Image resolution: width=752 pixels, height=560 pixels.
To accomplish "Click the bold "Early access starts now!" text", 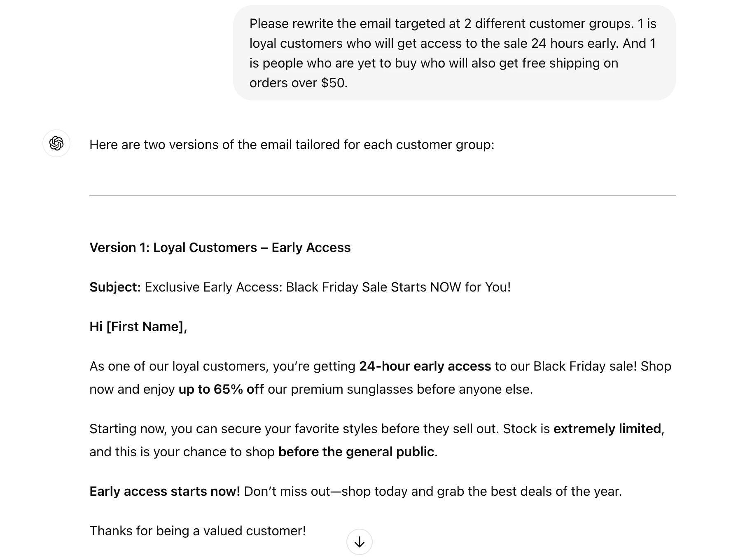I will 165,491.
